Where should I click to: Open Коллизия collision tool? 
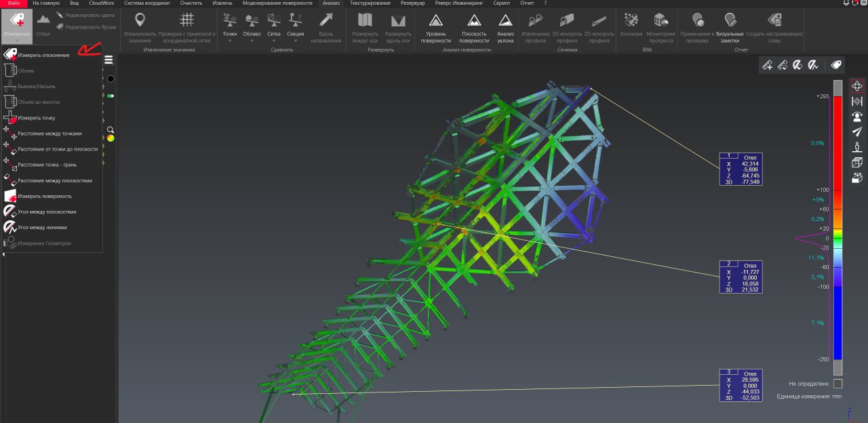click(x=631, y=26)
